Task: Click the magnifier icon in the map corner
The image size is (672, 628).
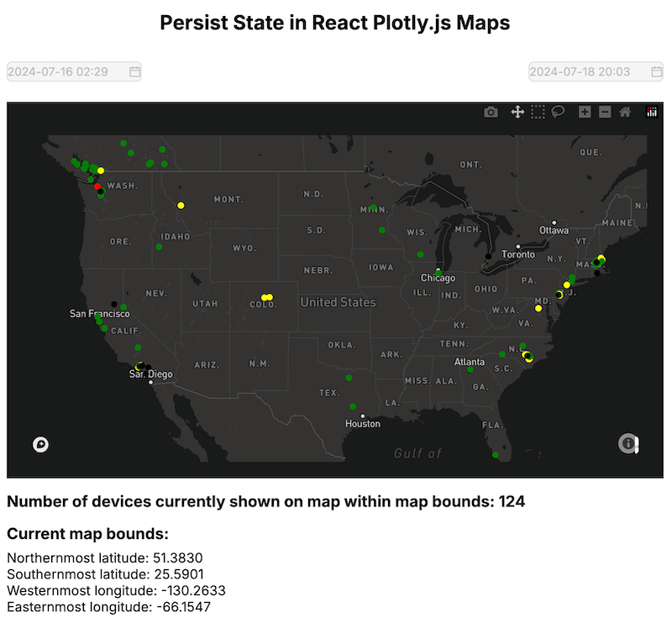Action: [x=39, y=444]
